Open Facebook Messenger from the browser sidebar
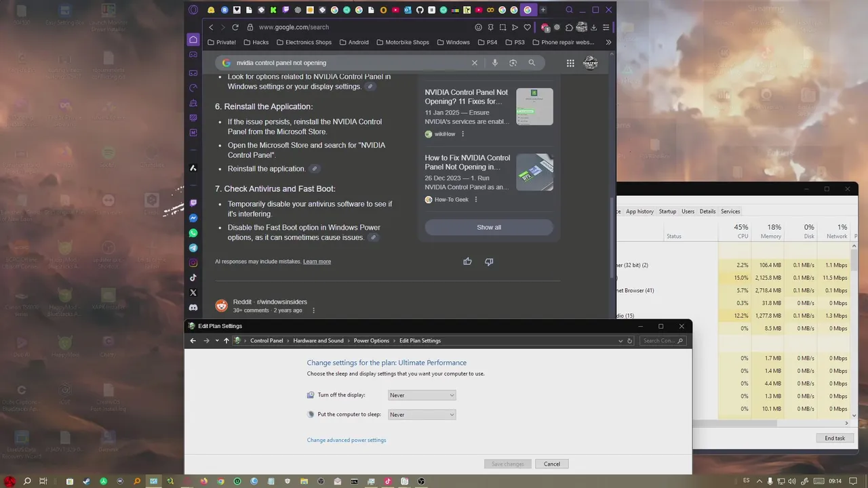Viewport: 868px width, 488px height. pos(193,218)
